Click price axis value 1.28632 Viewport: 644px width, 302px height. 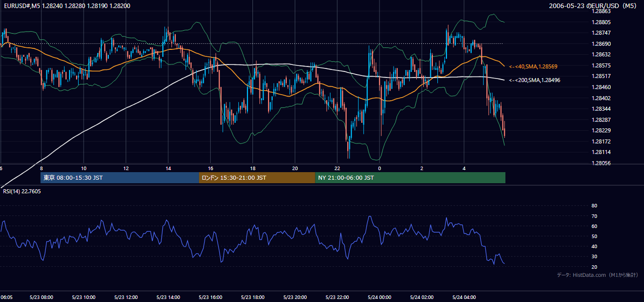601,54
